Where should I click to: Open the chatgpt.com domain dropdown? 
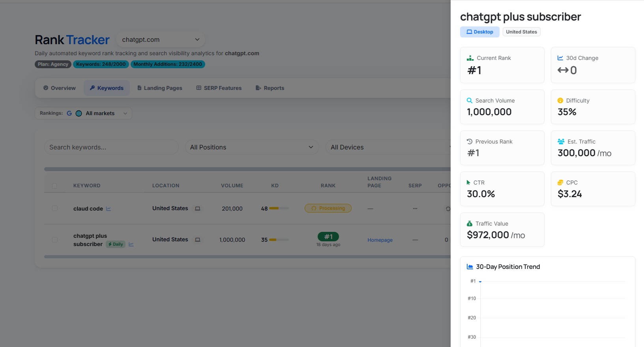161,39
